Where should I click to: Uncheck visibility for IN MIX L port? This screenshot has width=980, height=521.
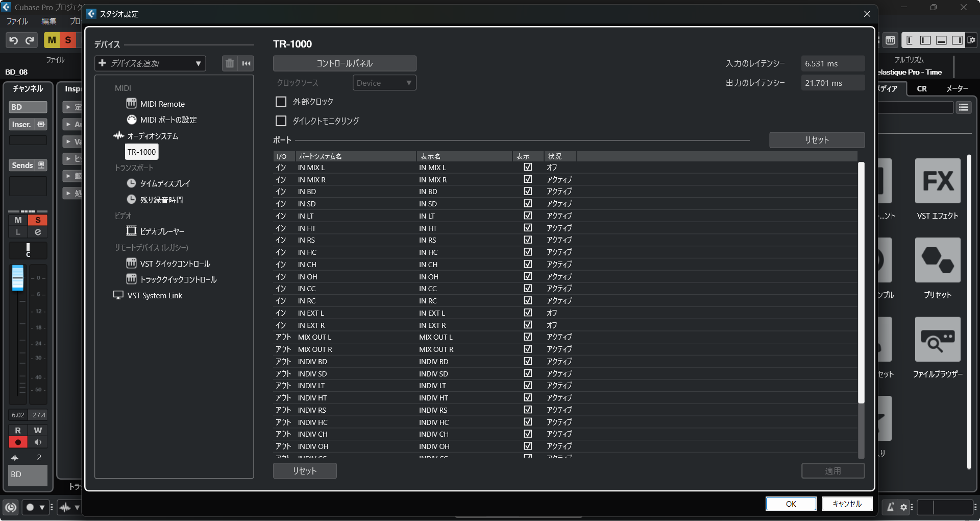point(528,167)
